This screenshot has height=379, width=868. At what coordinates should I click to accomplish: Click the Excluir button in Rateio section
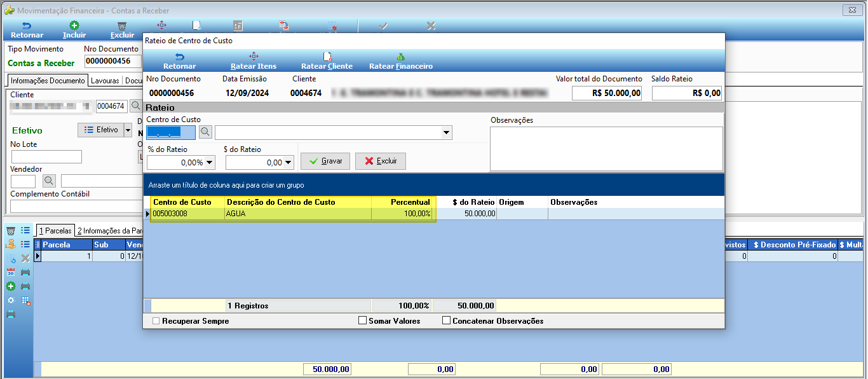click(x=381, y=161)
